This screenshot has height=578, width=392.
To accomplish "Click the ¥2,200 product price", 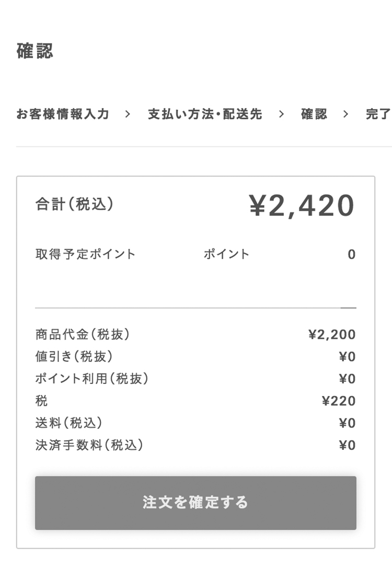I will (332, 335).
